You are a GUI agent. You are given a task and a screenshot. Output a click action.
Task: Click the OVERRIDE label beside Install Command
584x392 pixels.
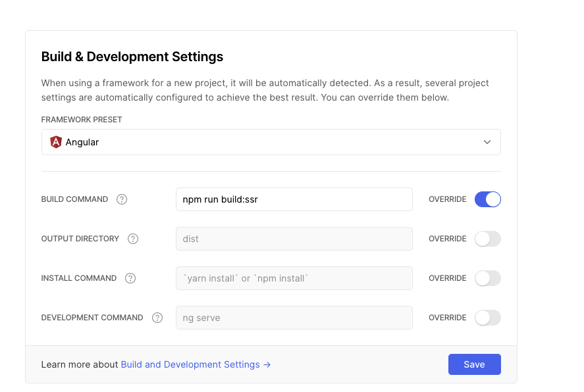tap(447, 278)
